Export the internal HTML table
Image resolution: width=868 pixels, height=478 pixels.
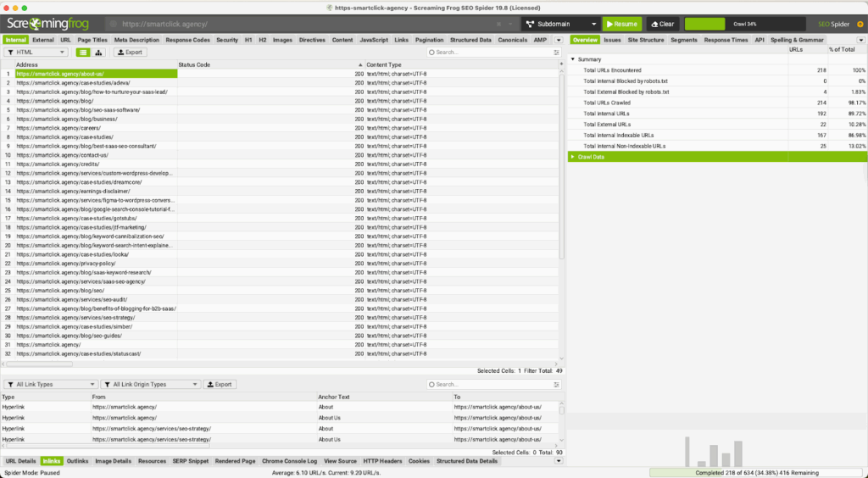click(130, 52)
